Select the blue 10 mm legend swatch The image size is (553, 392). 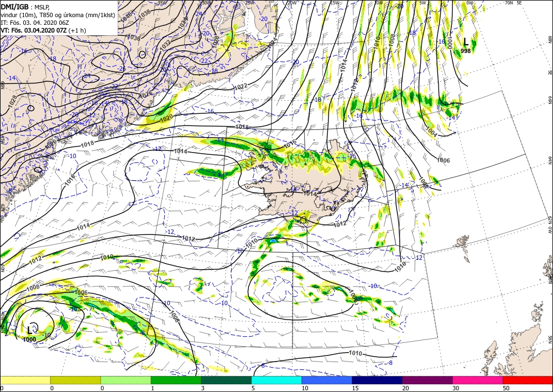coord(327,380)
